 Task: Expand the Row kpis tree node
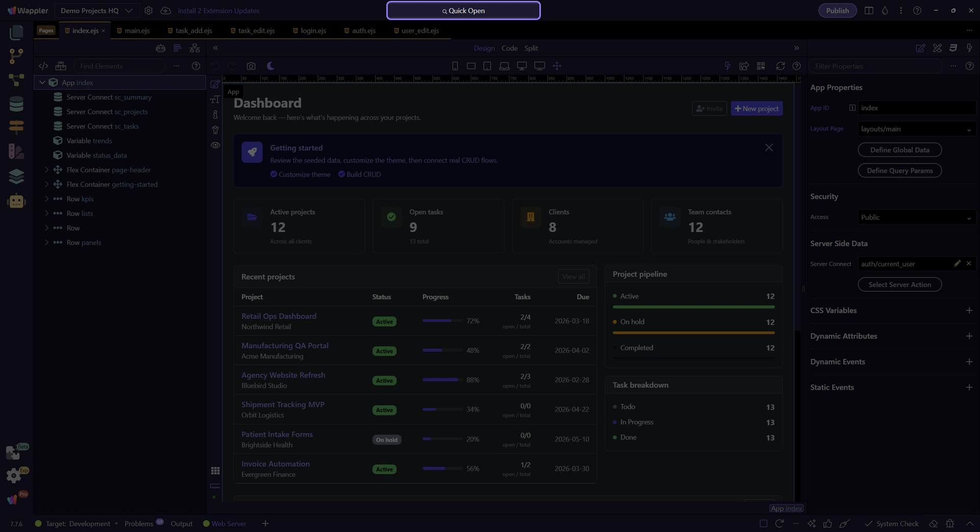pyautogui.click(x=46, y=199)
